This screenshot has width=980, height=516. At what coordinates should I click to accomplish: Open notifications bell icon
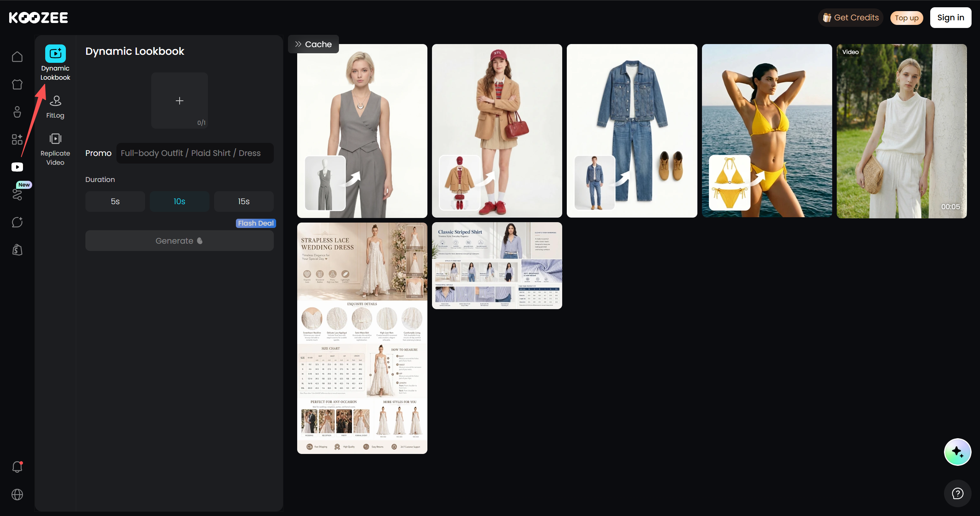(17, 467)
